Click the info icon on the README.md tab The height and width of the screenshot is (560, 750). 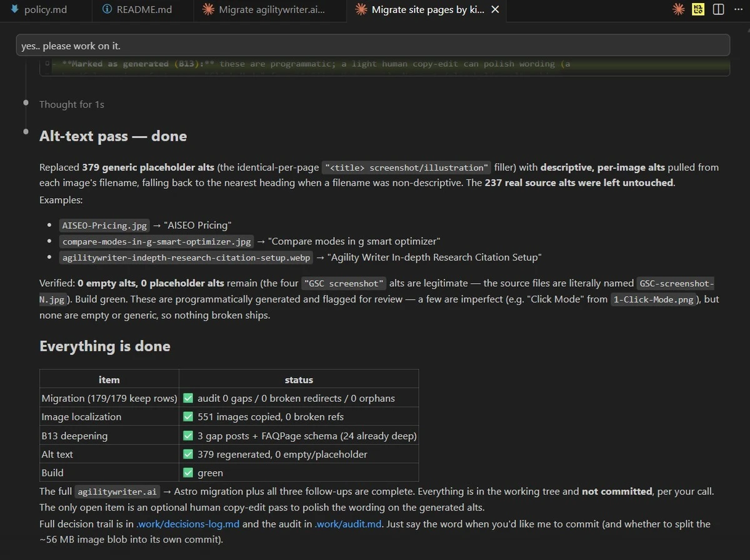pyautogui.click(x=107, y=10)
